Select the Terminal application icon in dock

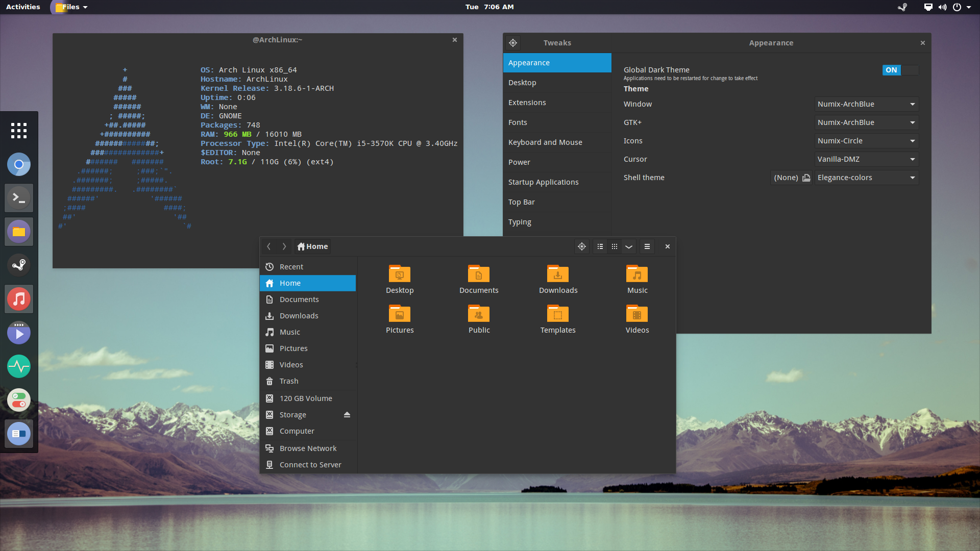18,198
